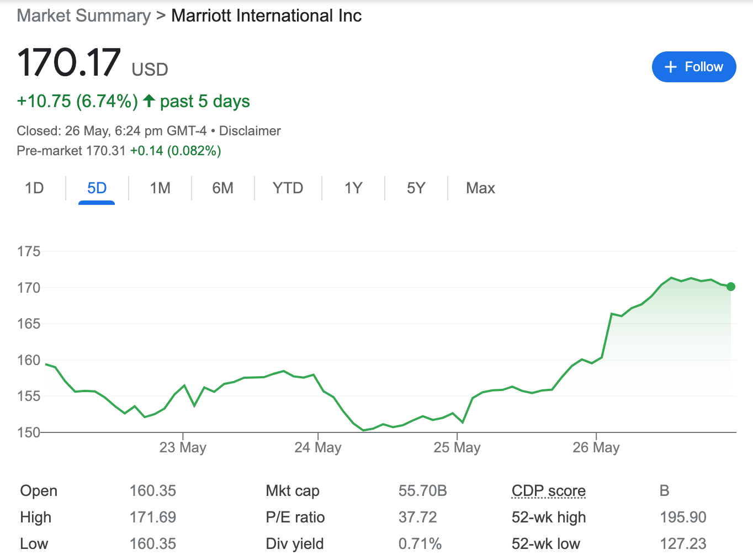Click the 24 May axis label
This screenshot has width=753, height=560.
318,447
